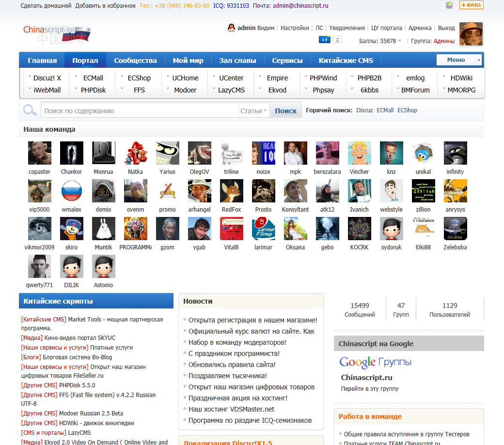Click the Админы group link

click(444, 41)
